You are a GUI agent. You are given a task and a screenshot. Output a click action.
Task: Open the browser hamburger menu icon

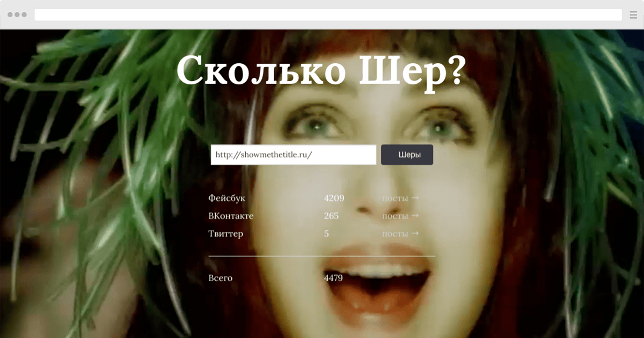pos(633,14)
